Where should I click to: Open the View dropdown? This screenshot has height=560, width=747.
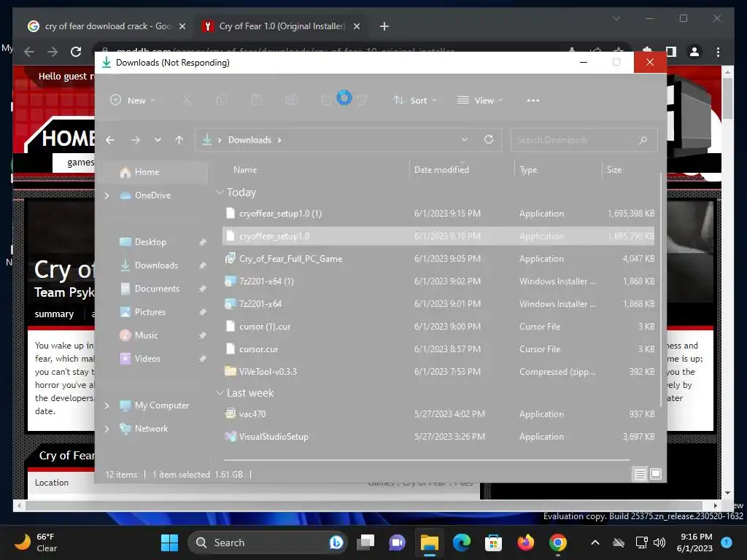tap(480, 101)
